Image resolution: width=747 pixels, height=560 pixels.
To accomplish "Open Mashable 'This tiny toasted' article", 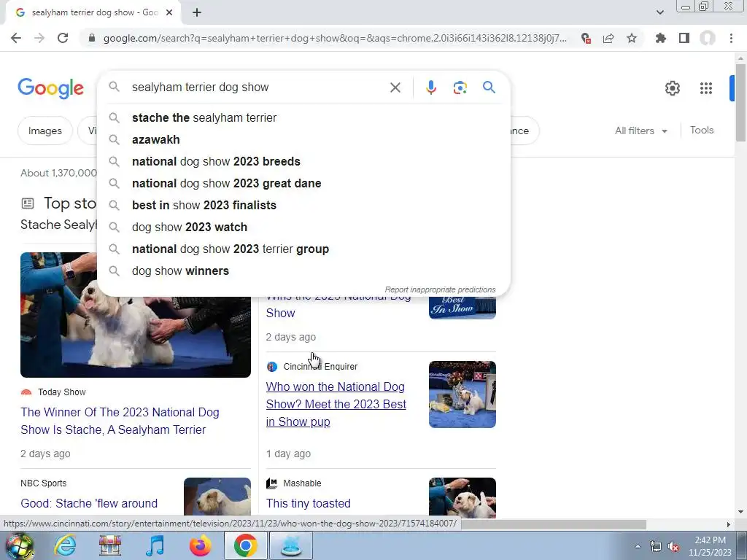I will pyautogui.click(x=309, y=503).
